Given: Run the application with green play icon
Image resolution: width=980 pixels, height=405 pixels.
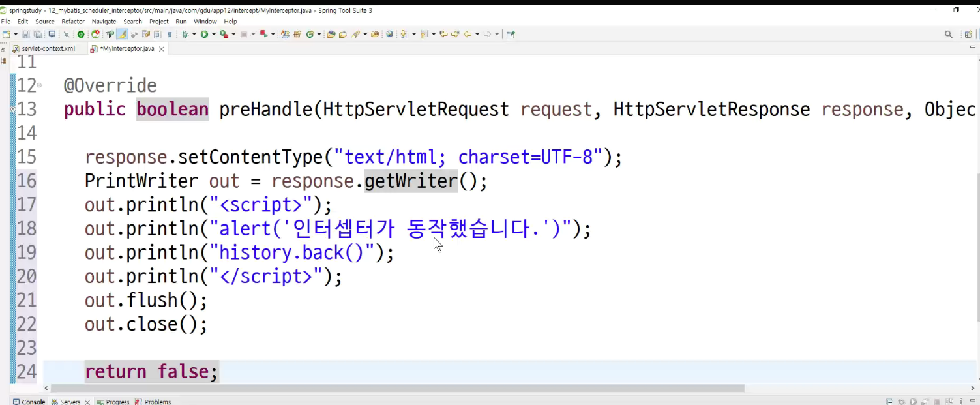Looking at the screenshot, I should (x=204, y=34).
